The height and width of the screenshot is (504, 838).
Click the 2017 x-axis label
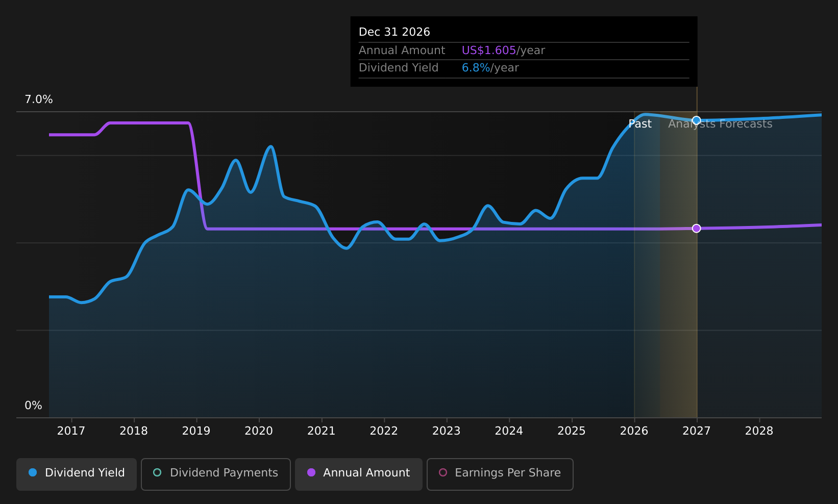click(71, 431)
